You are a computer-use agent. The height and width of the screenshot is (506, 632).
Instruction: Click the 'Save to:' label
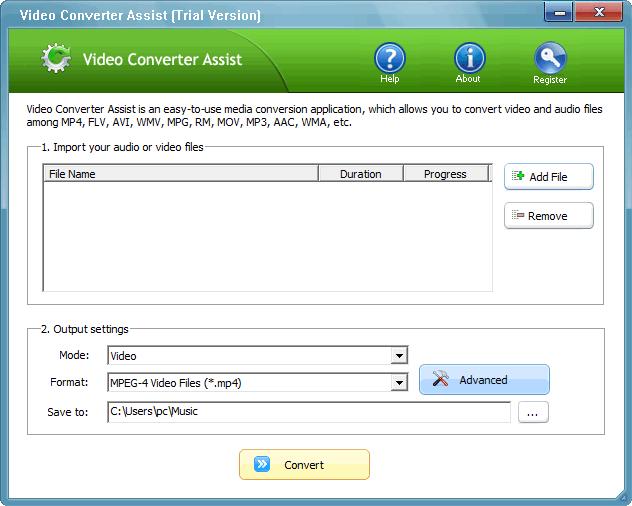(x=68, y=412)
